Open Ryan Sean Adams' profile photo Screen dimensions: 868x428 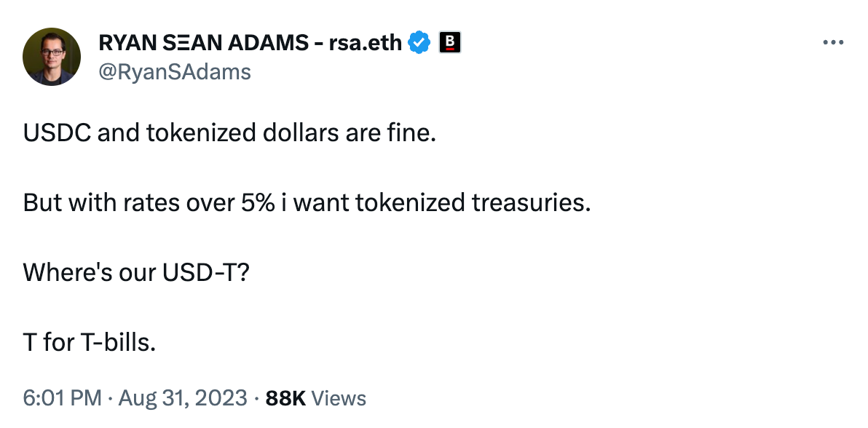click(x=52, y=56)
